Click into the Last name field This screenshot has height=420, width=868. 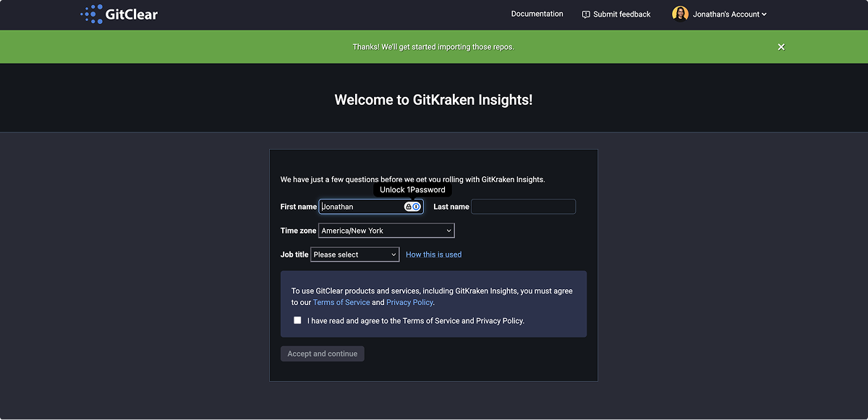coord(523,207)
